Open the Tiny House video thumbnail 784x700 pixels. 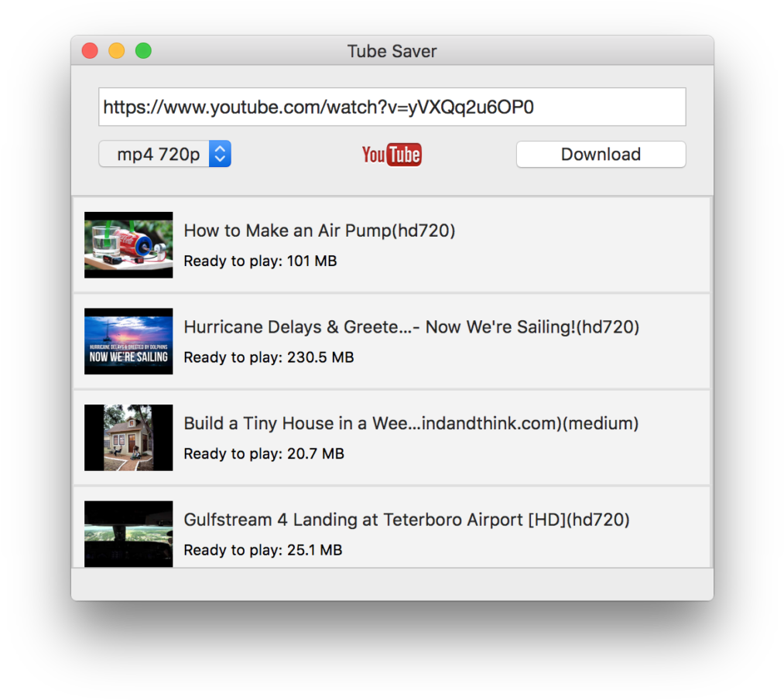click(128, 438)
